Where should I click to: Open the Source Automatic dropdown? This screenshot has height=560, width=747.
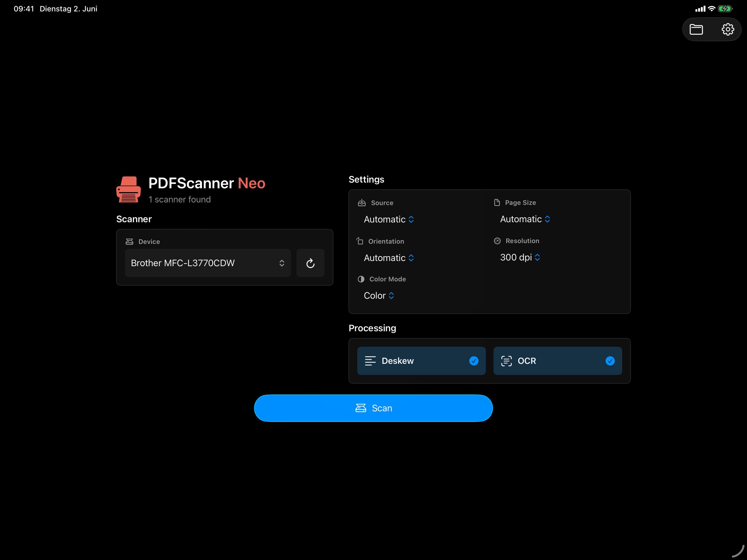(x=389, y=219)
